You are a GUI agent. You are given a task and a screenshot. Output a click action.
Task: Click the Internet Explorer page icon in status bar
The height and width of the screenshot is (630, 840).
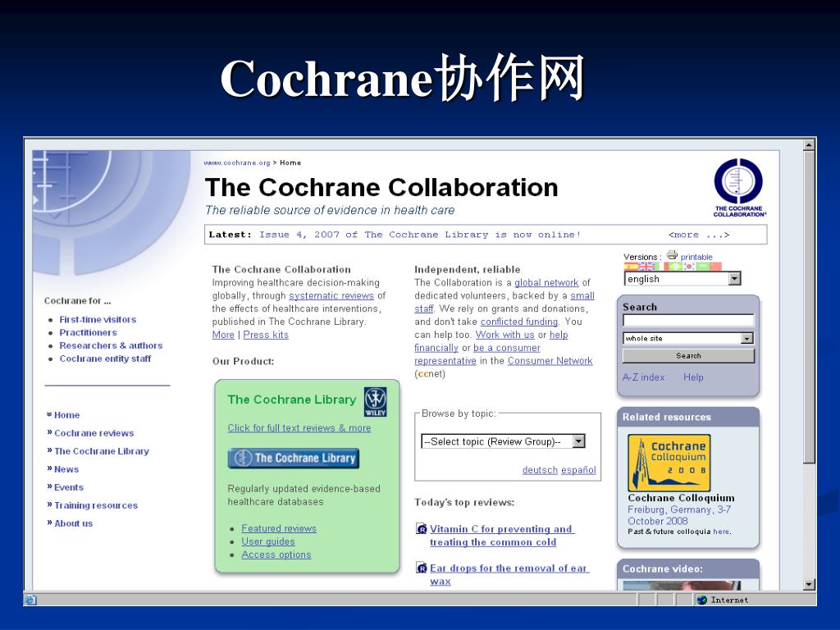(x=31, y=600)
